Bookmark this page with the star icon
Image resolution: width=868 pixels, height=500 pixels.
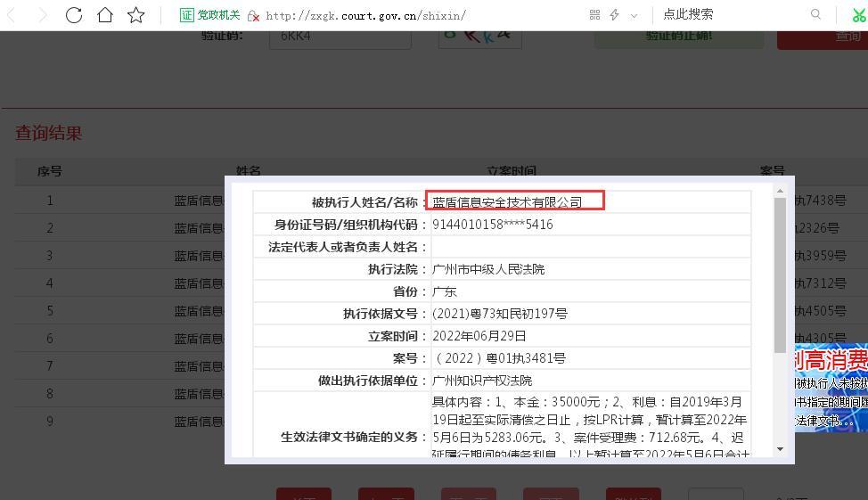135,15
